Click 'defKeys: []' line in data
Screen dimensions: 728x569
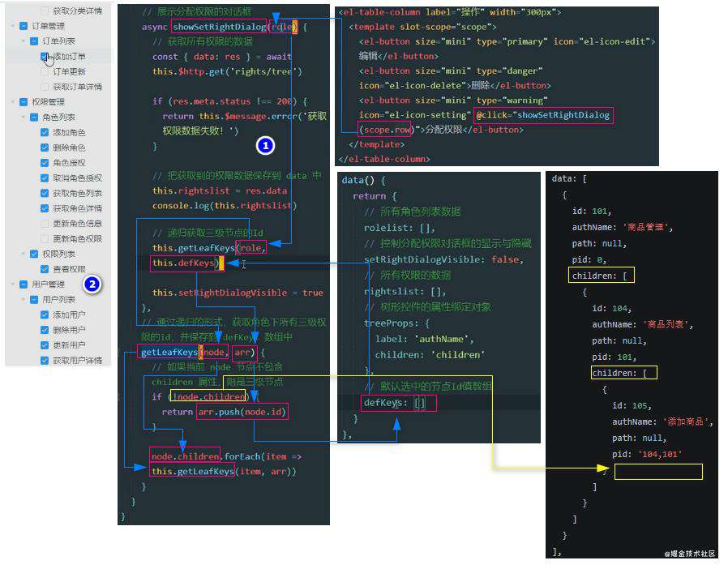tap(394, 403)
